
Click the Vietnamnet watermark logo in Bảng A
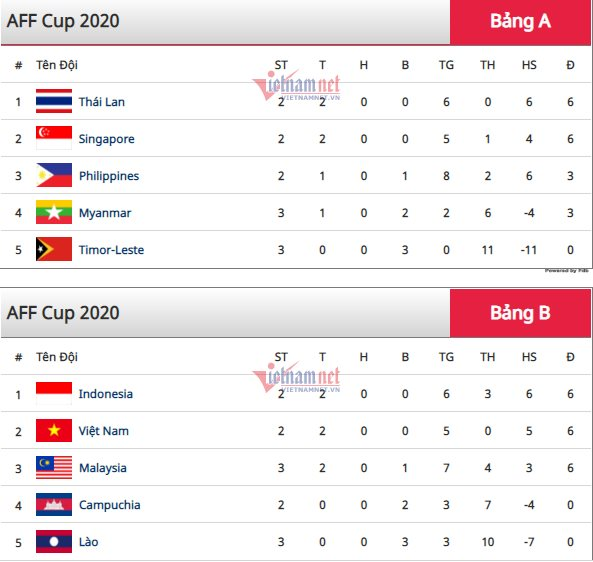click(x=296, y=85)
